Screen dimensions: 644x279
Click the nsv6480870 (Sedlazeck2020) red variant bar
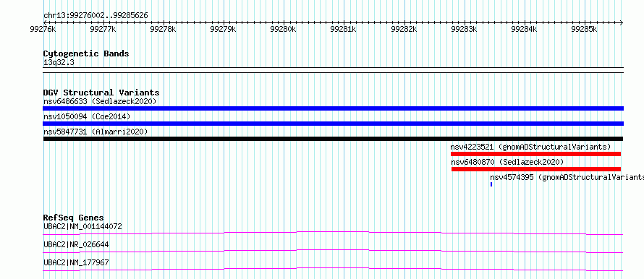click(x=536, y=169)
